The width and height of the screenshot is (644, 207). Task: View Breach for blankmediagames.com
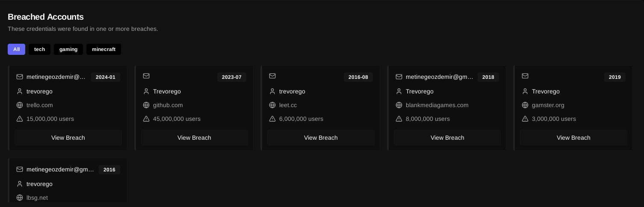447,138
